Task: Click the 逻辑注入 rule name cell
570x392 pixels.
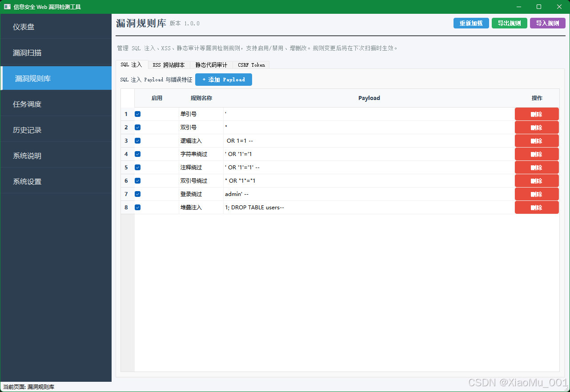Action: tap(201, 141)
